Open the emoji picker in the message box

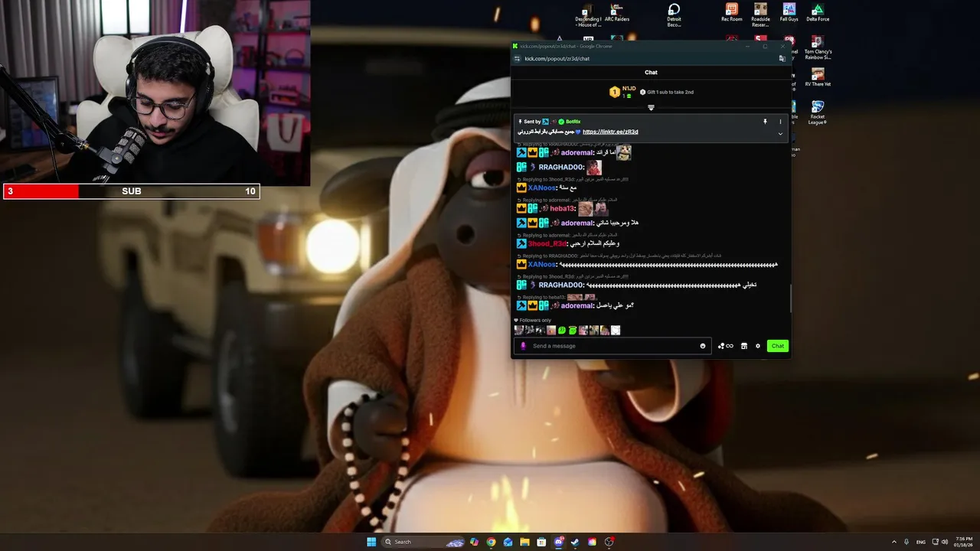click(x=703, y=346)
